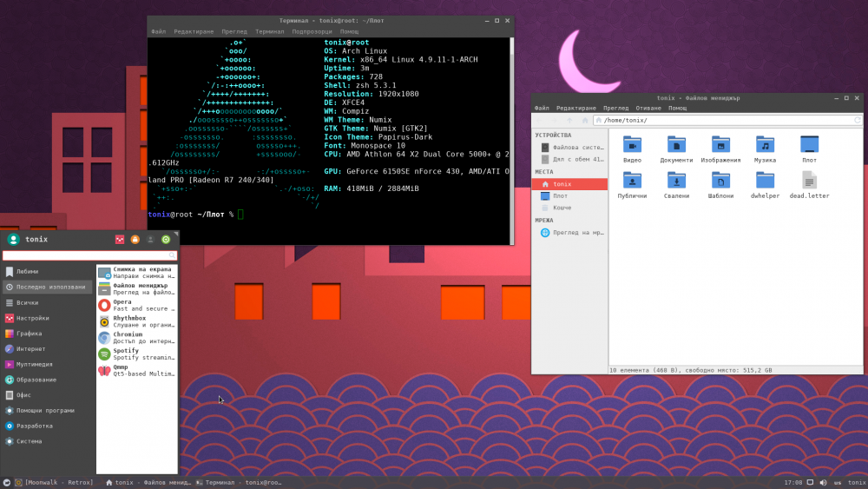The width and height of the screenshot is (868, 489).
Task: Select the Система category
Action: click(x=48, y=441)
